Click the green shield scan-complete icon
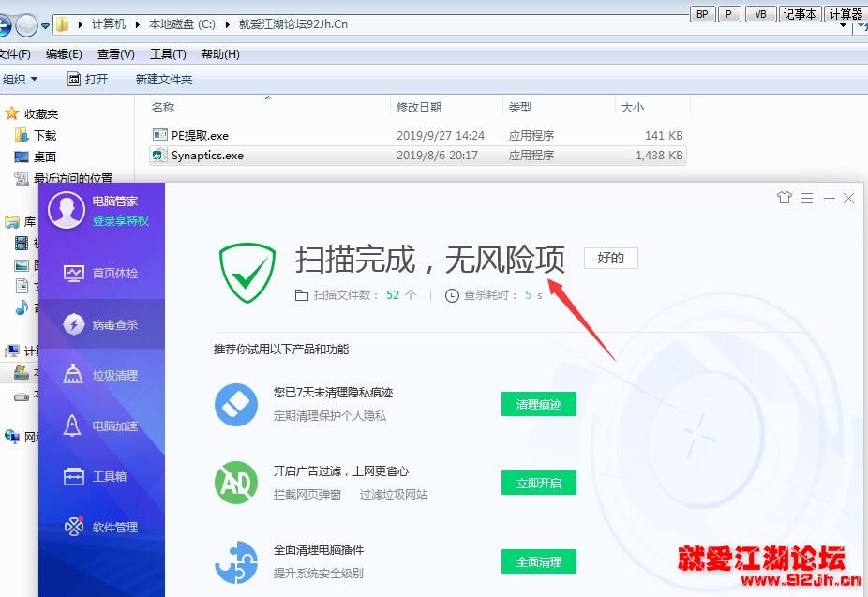The image size is (868, 597). pyautogui.click(x=247, y=273)
